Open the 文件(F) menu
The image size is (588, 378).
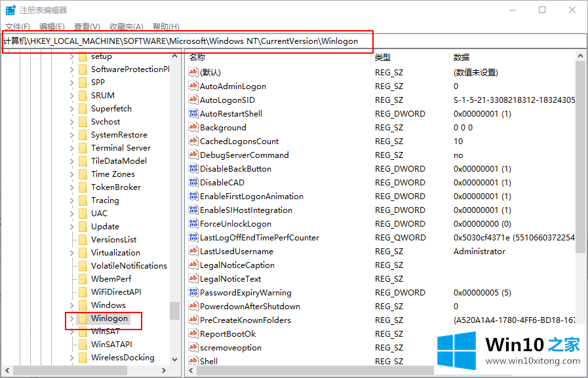pos(18,27)
